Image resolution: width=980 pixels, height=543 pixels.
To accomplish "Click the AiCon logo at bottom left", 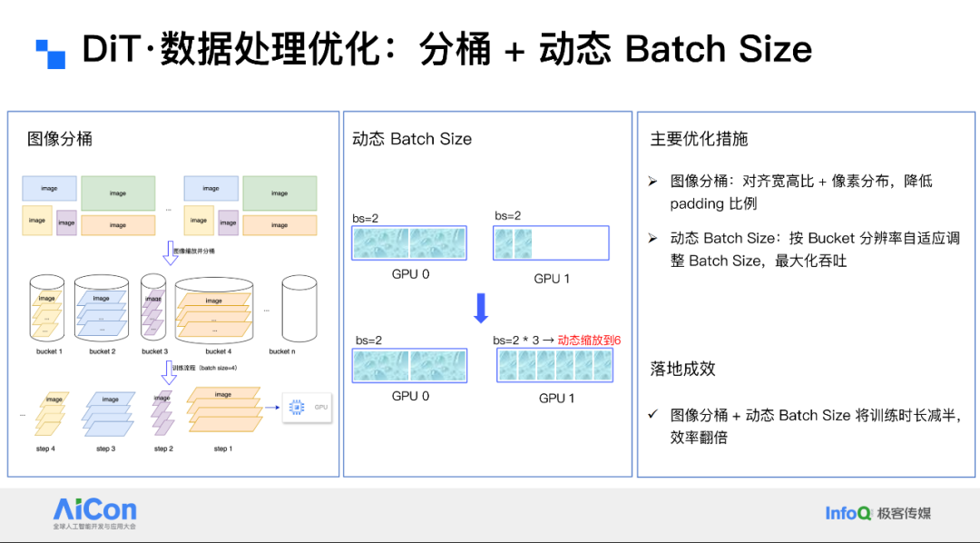I will coord(94,514).
